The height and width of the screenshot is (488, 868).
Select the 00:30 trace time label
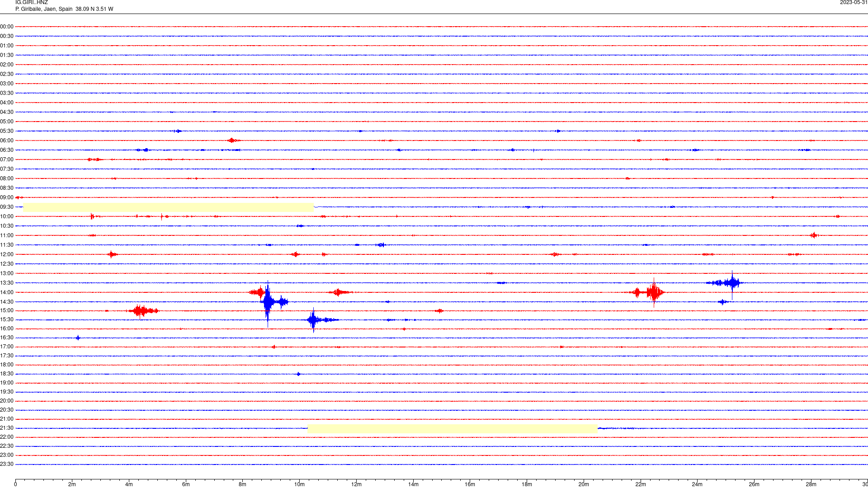coord(7,36)
